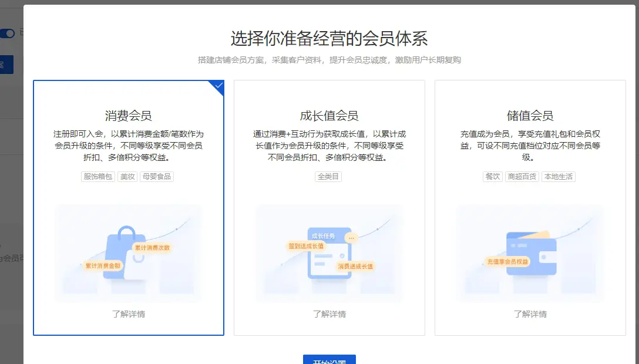The width and height of the screenshot is (639, 364).
Task: Open 了解详情 under 消费会员
Action: click(x=129, y=314)
